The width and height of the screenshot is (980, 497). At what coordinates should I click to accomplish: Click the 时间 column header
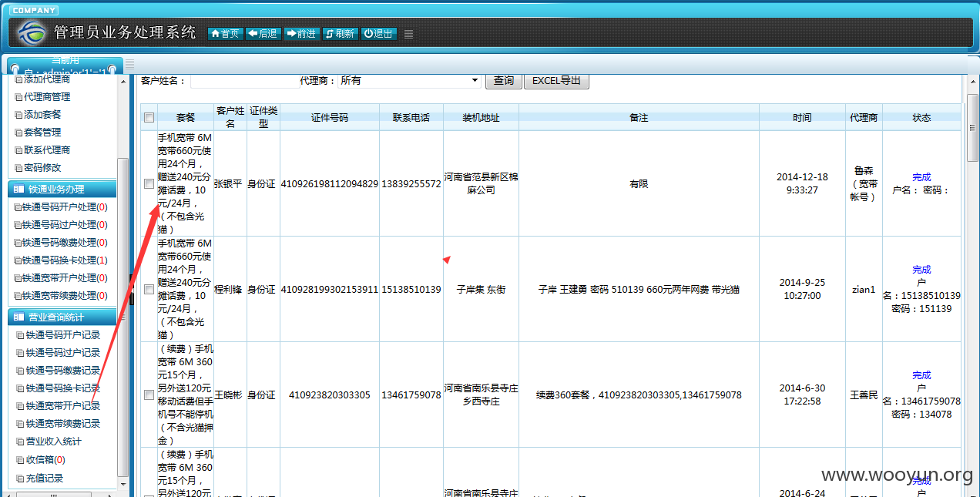click(802, 118)
